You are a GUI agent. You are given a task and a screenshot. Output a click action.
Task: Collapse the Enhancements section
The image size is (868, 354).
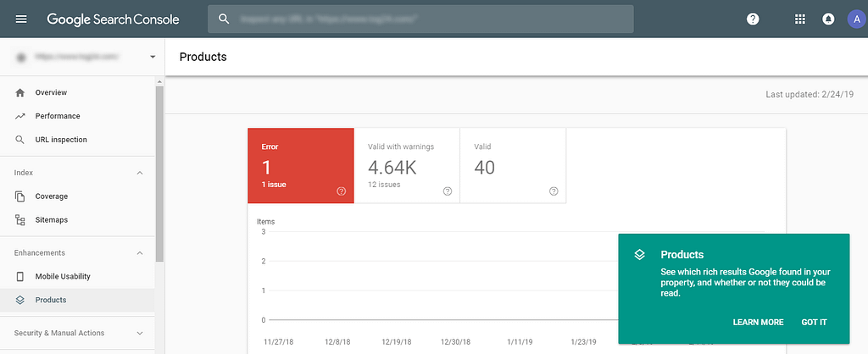pyautogui.click(x=140, y=252)
